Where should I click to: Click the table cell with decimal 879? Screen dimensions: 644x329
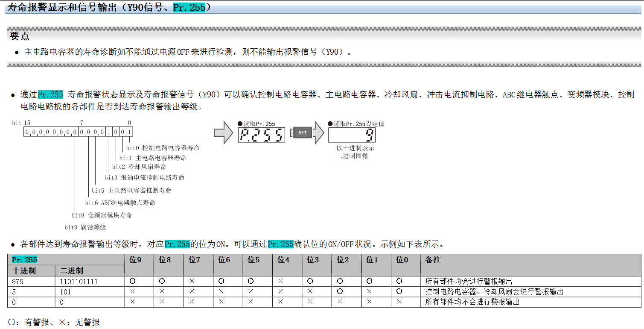click(x=18, y=282)
